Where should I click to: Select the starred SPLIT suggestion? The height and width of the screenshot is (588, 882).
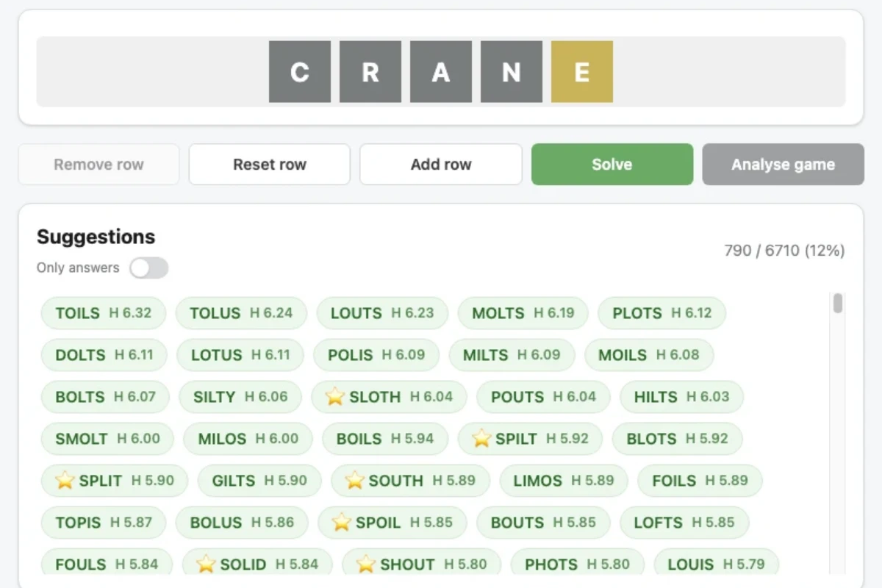[x=115, y=481]
